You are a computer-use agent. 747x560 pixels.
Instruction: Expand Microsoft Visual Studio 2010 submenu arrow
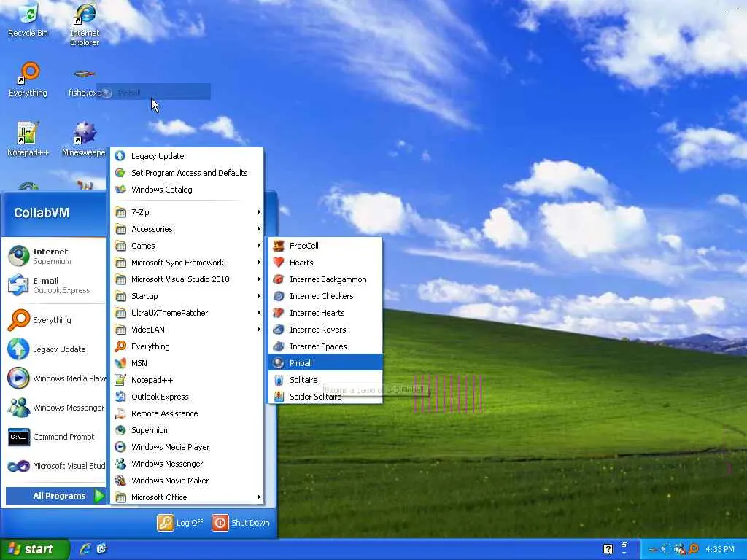tap(259, 279)
